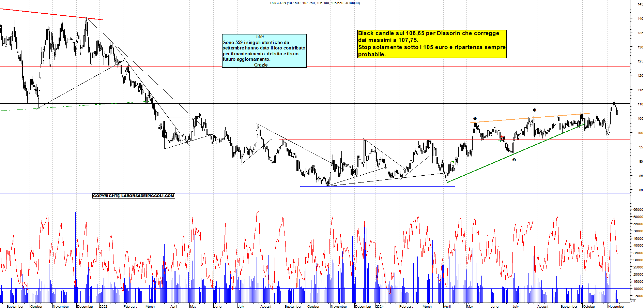The width and height of the screenshot is (644, 308).
Task: Click the 145 price axis label
Action: tap(641, 4)
